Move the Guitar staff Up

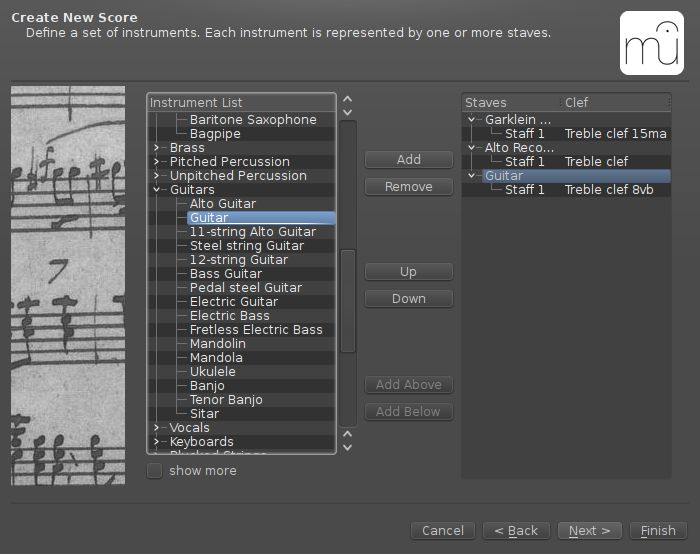(409, 272)
